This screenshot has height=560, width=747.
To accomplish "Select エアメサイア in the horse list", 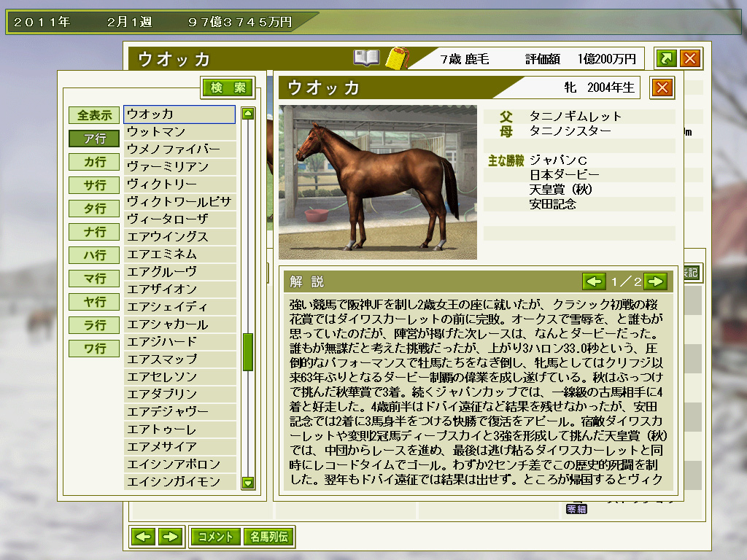I will [179, 447].
